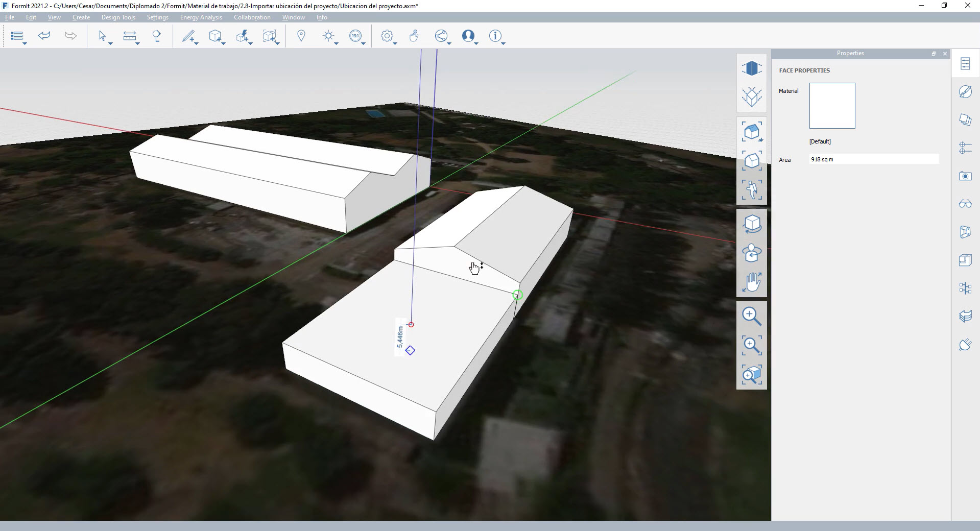Click the Zoom magnifier navigation tool

click(751, 316)
